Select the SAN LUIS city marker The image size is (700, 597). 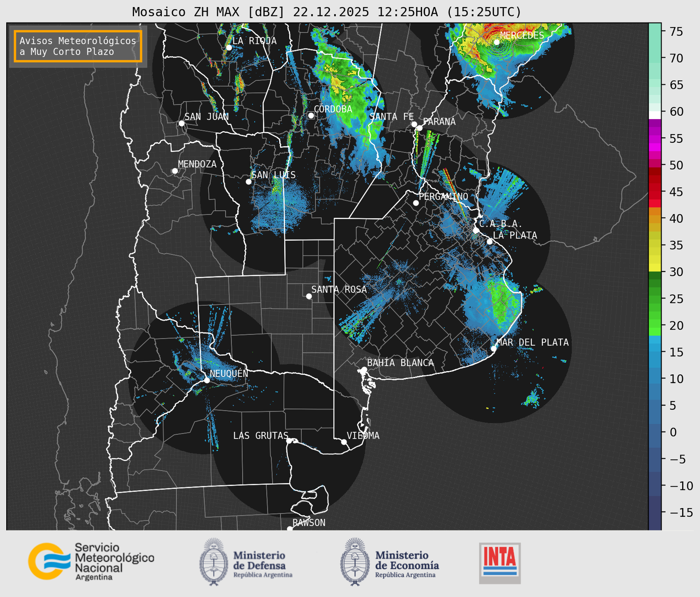249,182
